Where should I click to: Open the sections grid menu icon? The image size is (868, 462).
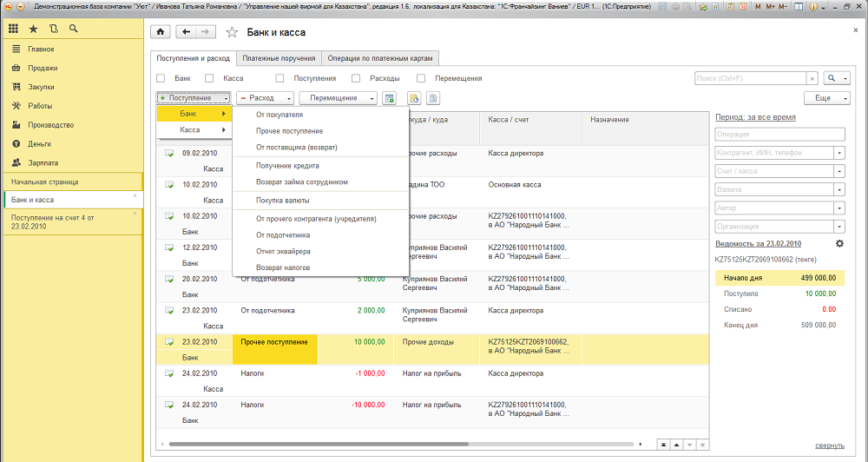pyautogui.click(x=14, y=29)
